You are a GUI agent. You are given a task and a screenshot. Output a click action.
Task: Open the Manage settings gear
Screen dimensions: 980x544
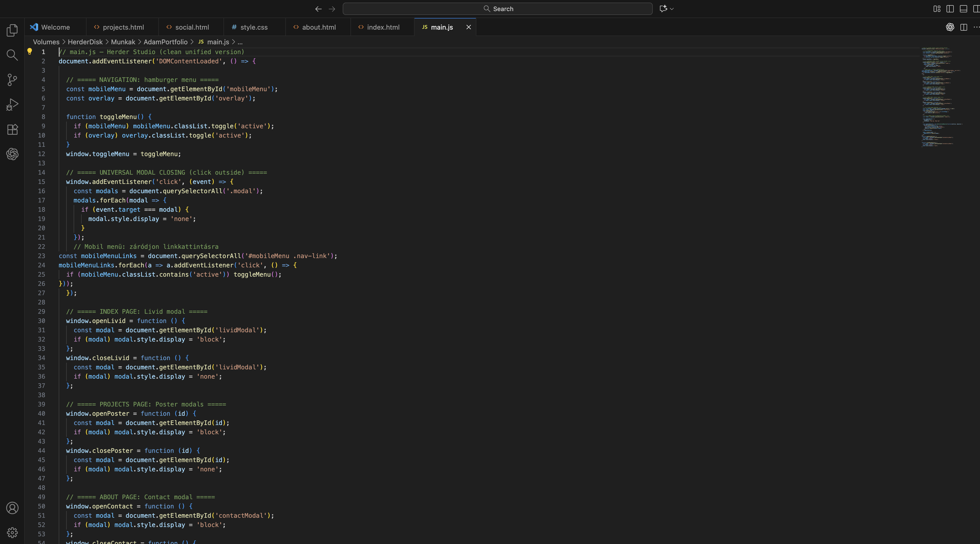click(12, 533)
